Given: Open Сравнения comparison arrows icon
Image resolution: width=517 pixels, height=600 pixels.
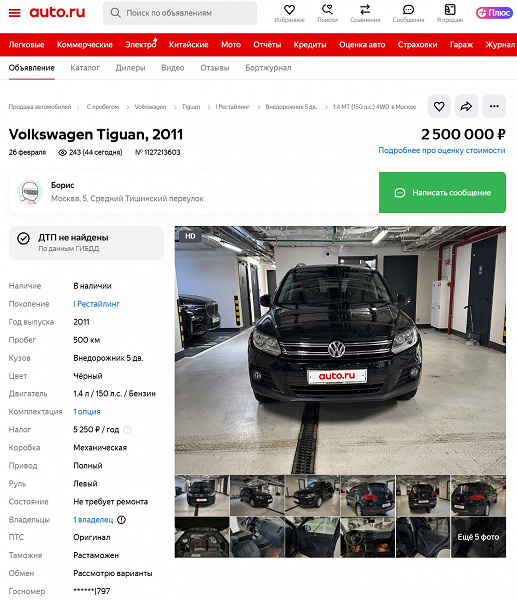Looking at the screenshot, I should [x=365, y=10].
